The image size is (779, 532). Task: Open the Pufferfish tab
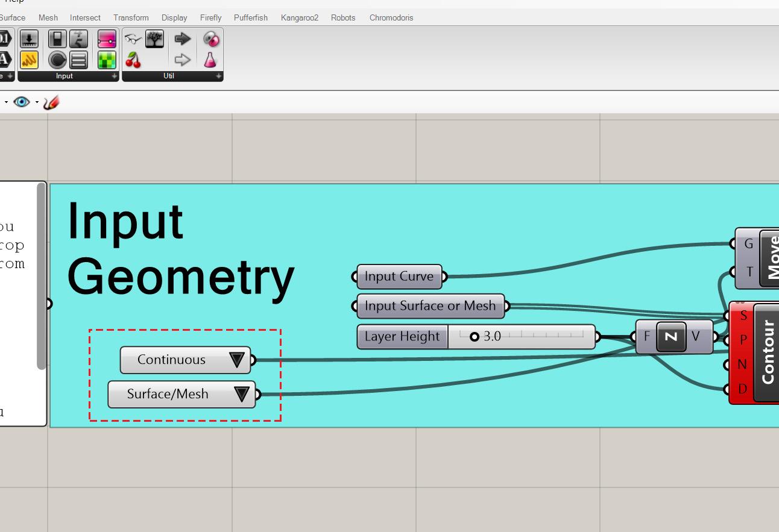tap(251, 17)
